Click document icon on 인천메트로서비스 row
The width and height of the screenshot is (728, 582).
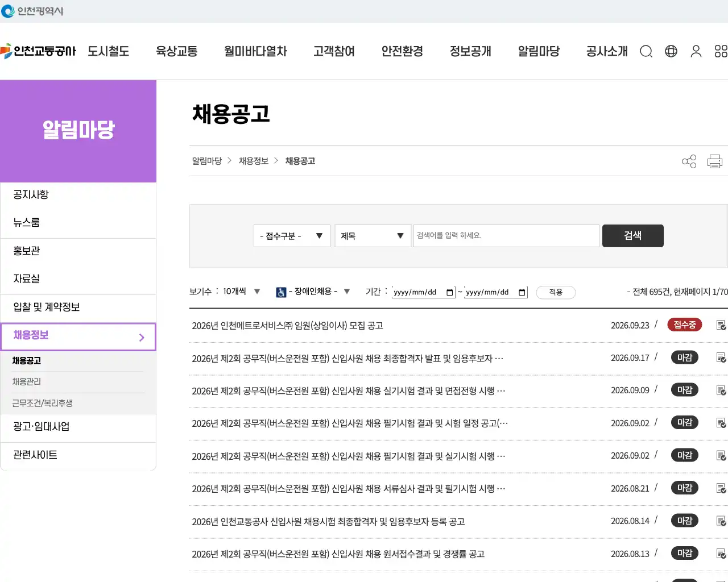[721, 325]
